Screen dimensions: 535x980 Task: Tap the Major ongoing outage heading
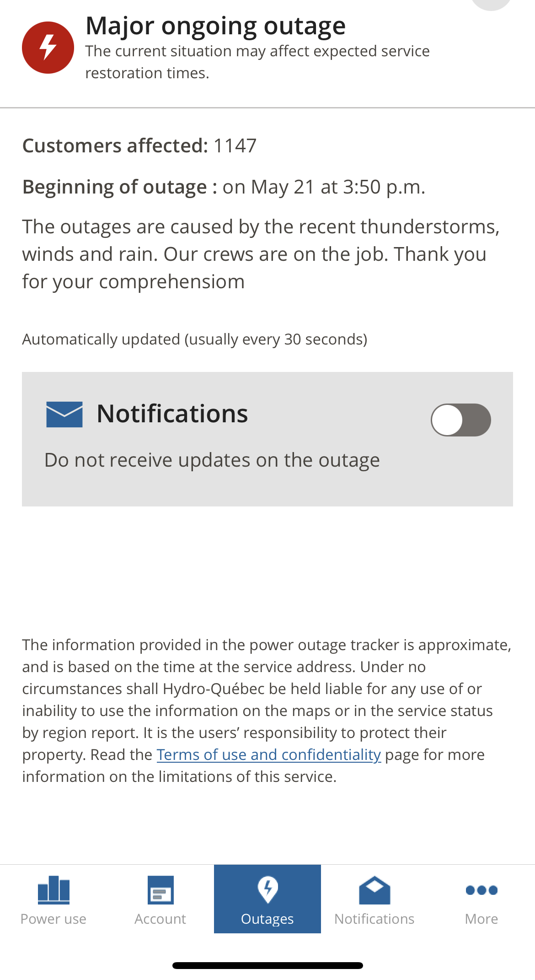[216, 27]
